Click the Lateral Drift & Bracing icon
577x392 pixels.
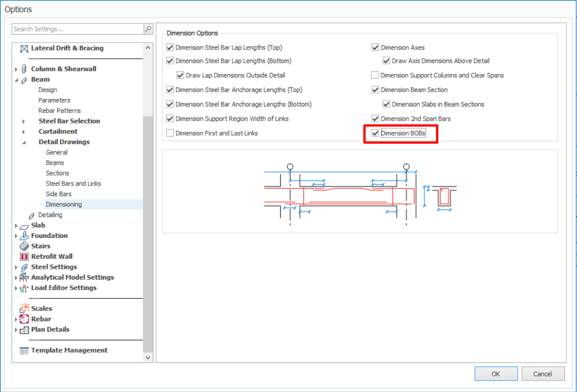[25, 48]
